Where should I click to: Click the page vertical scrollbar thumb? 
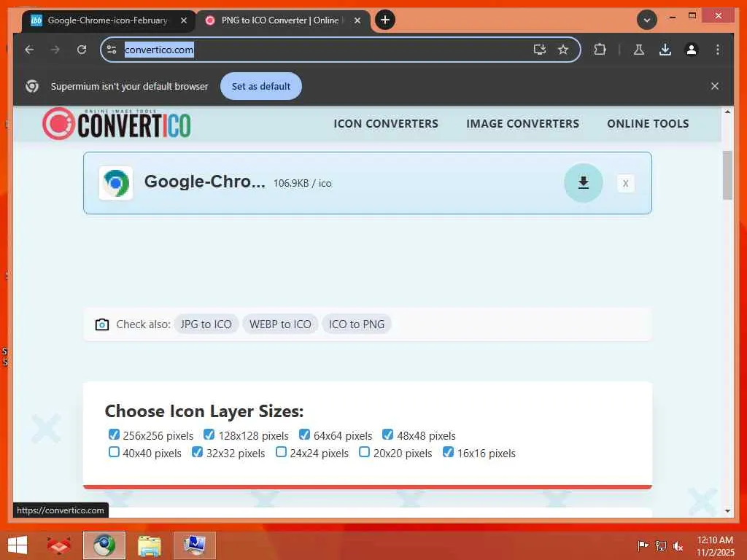pos(727,175)
